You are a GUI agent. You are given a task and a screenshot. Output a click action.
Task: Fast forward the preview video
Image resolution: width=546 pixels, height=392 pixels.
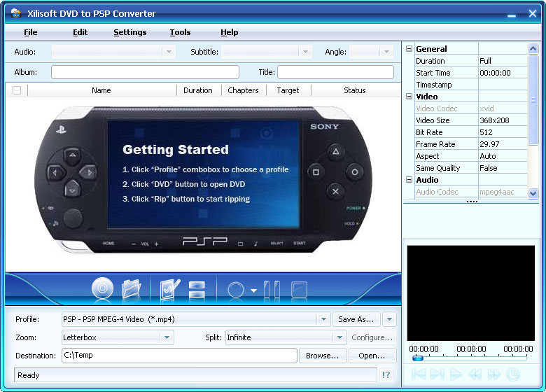click(x=493, y=374)
